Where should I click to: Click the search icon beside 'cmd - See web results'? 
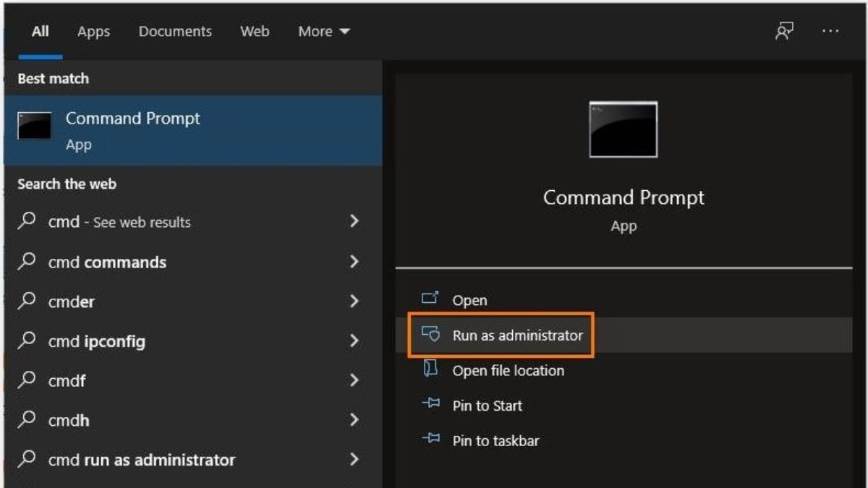coord(27,221)
